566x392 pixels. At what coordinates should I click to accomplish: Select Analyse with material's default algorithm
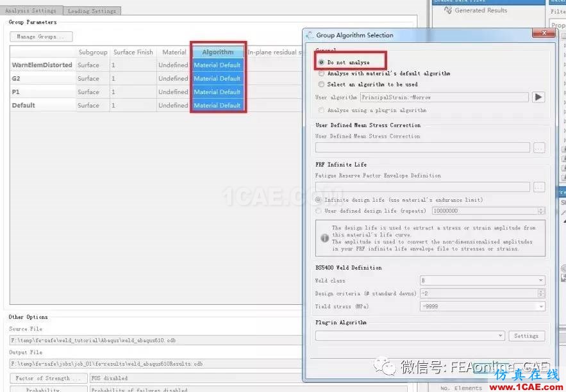pyautogui.click(x=321, y=73)
